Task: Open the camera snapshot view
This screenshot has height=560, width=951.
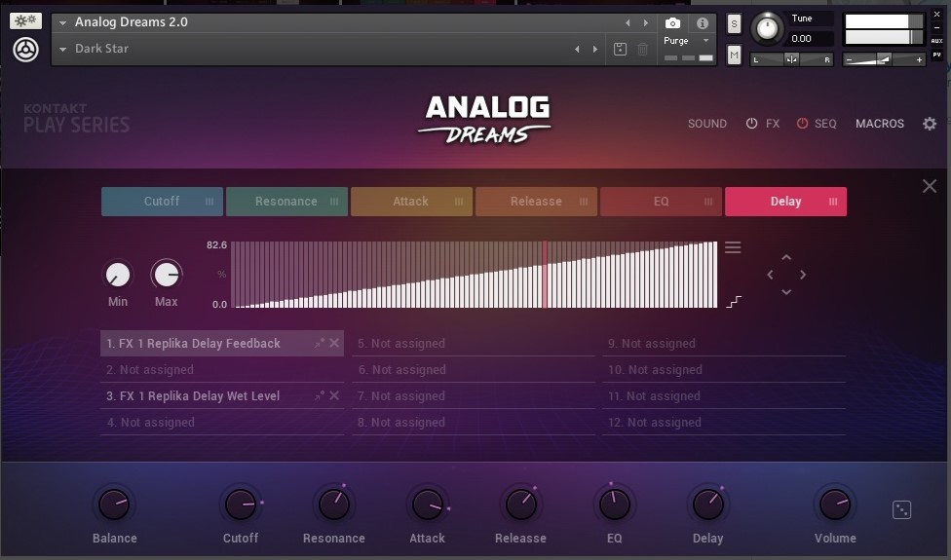Action: click(672, 23)
